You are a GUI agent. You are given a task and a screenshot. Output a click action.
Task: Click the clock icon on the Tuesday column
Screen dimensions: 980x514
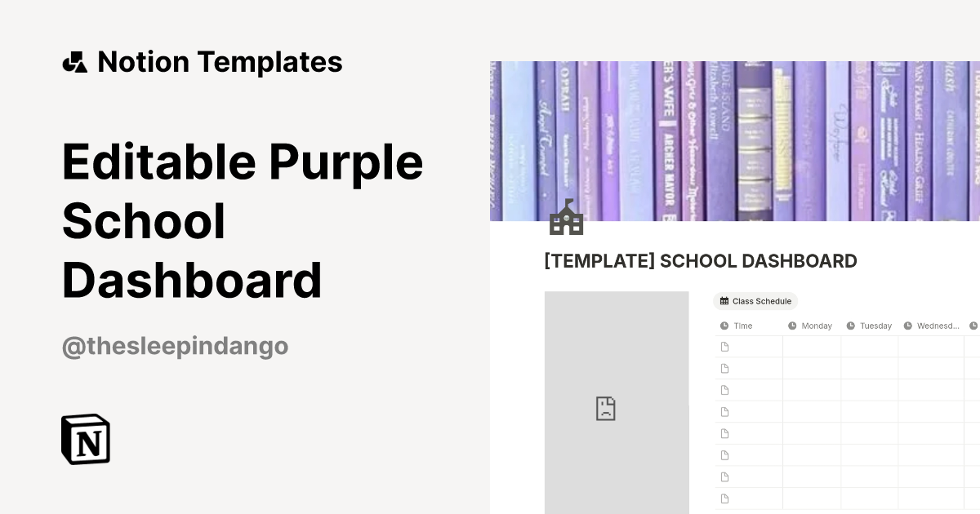tap(850, 326)
